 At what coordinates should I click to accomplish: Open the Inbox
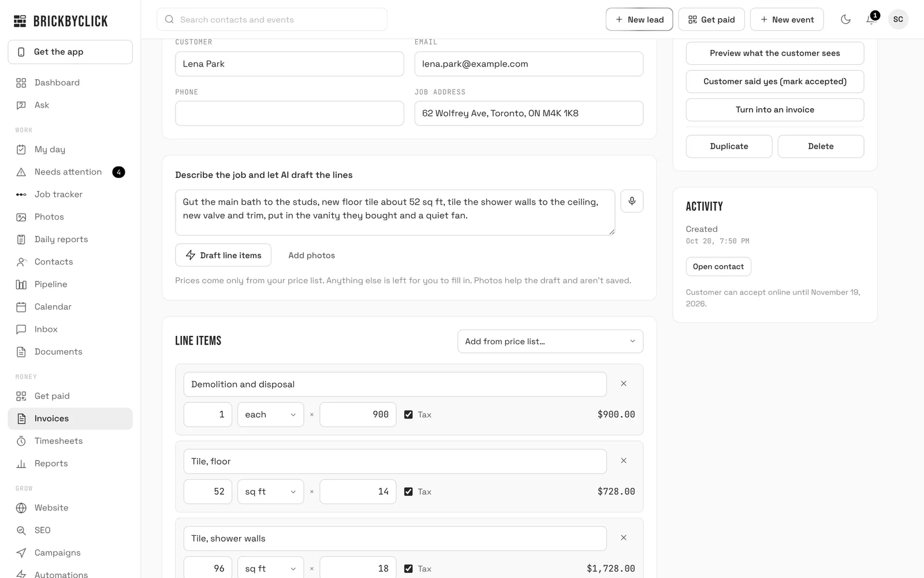[70, 329]
